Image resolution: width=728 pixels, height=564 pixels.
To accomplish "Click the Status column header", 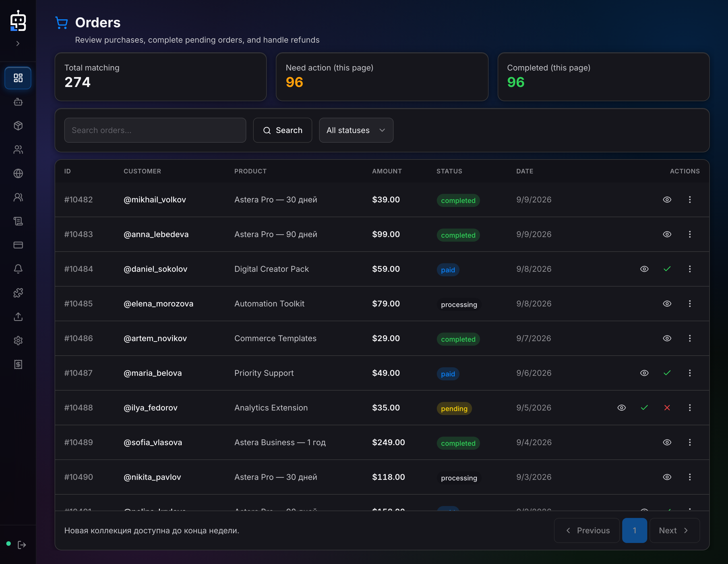I will click(449, 171).
